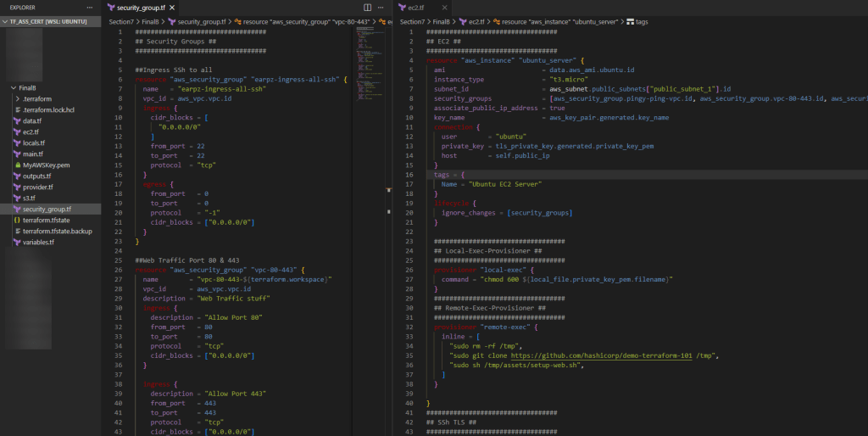Image resolution: width=868 pixels, height=436 pixels.
Task: Open data.tf from the Explorer
Action: [31, 121]
